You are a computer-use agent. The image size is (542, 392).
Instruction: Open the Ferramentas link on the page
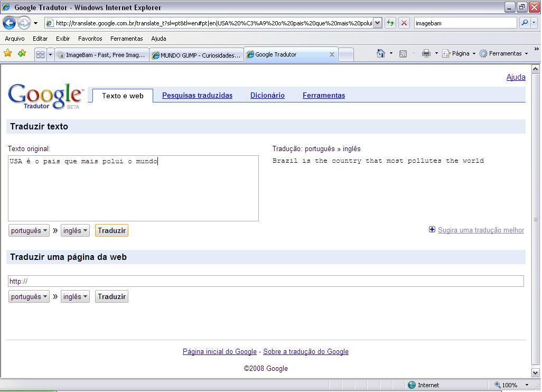[x=324, y=96]
